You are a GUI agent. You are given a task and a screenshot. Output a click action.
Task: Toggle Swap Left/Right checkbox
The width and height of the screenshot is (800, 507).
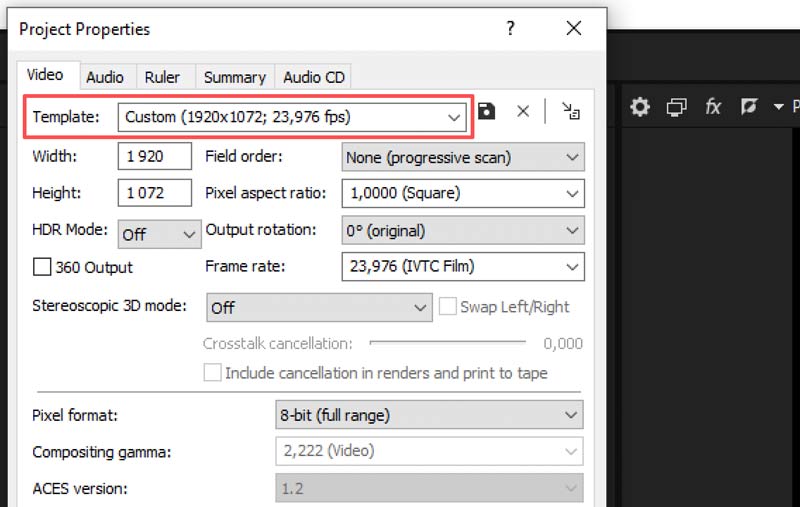point(447,307)
